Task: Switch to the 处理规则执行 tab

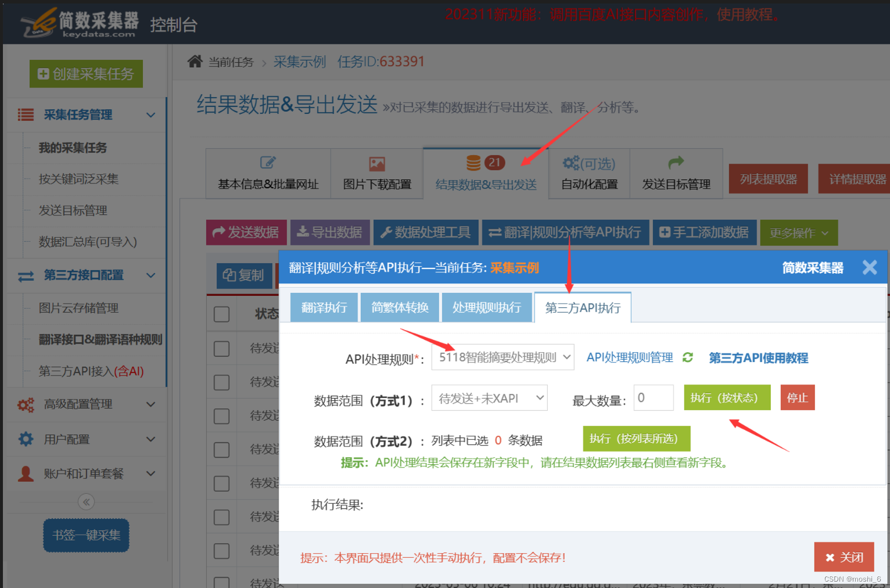Action: pos(487,307)
